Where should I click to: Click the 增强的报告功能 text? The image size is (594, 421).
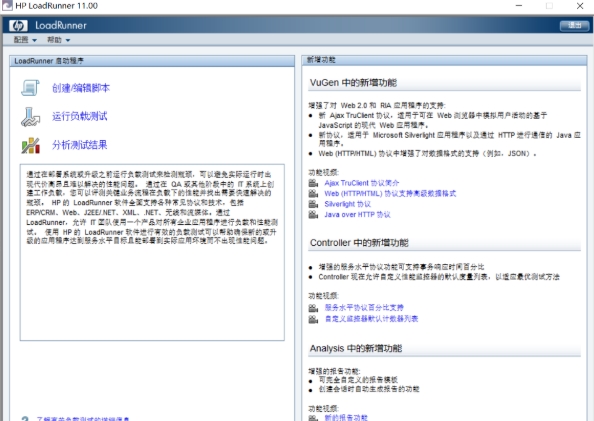pos(334,371)
